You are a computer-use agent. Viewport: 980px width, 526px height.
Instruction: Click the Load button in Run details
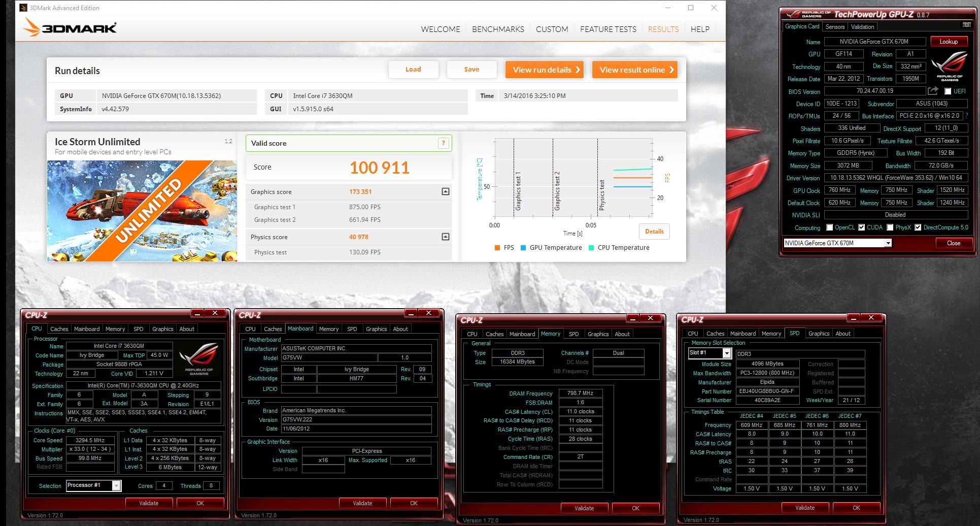pyautogui.click(x=413, y=70)
